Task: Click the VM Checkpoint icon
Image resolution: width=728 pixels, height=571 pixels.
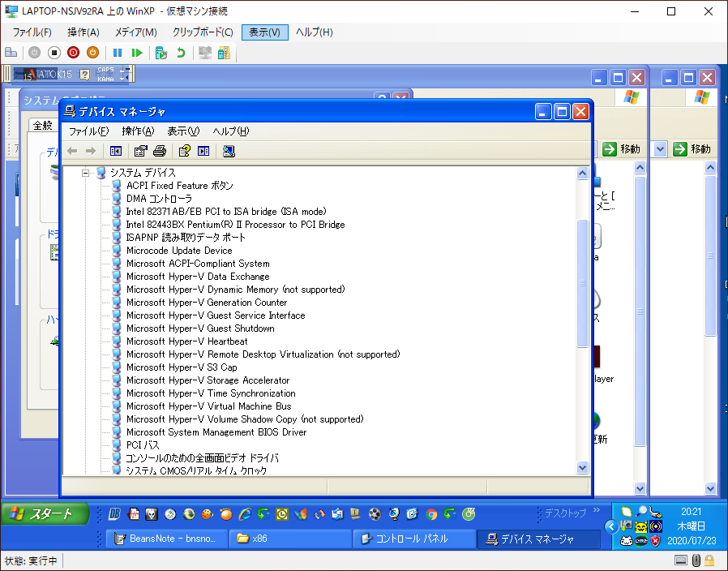Action: coord(161,53)
